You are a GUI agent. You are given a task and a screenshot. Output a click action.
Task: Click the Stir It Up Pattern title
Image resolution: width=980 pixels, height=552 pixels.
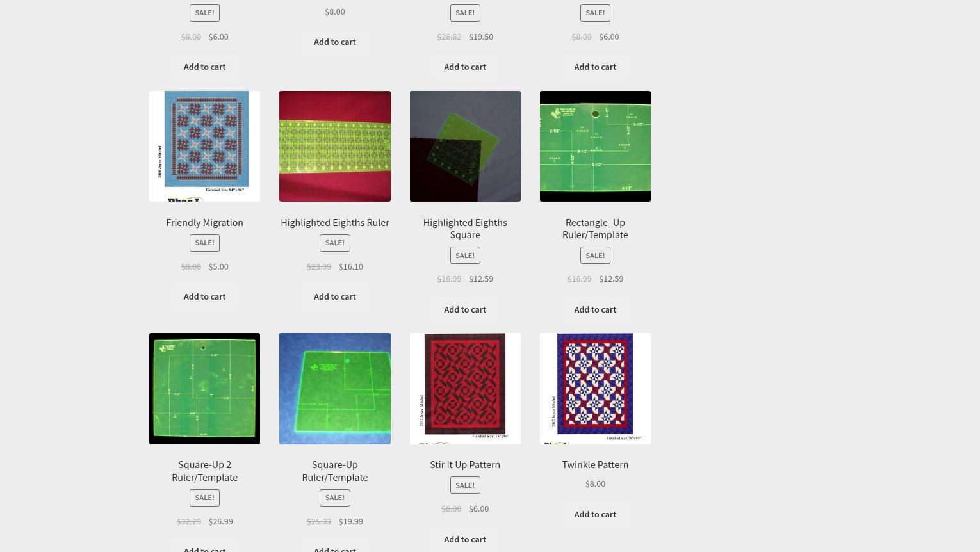click(x=465, y=464)
